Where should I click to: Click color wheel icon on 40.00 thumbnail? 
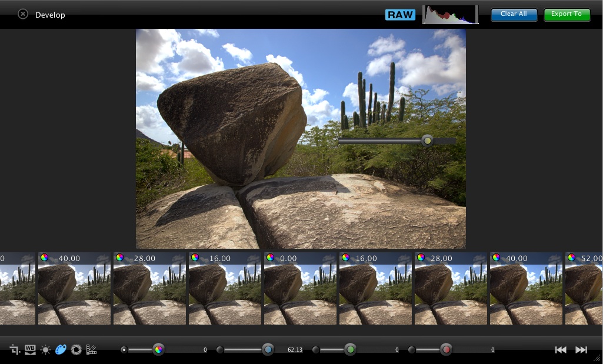pos(497,258)
